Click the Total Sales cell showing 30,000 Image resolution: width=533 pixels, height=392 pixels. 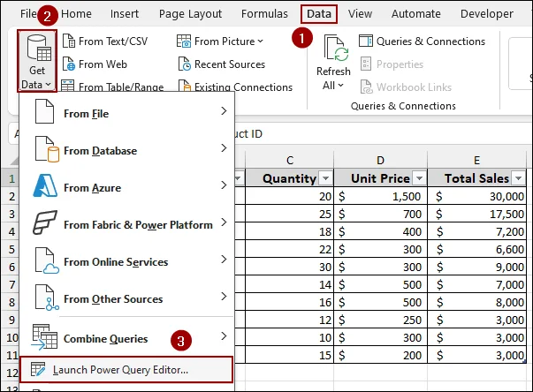[x=477, y=196]
